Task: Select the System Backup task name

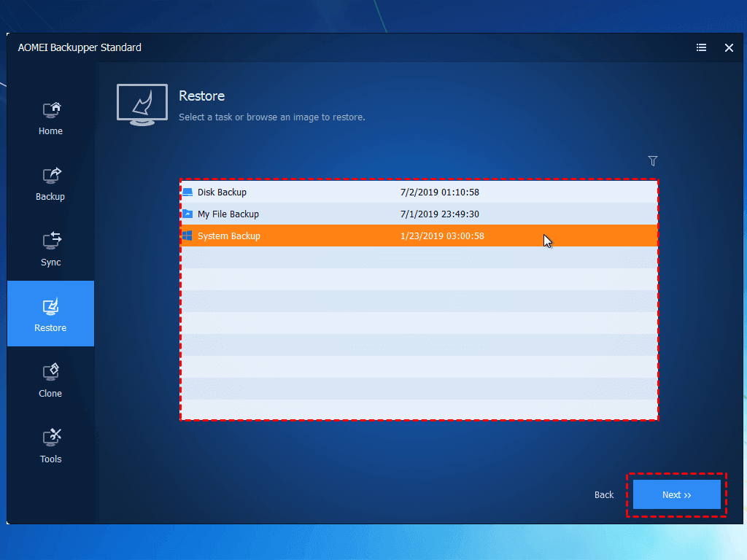Action: tap(228, 236)
